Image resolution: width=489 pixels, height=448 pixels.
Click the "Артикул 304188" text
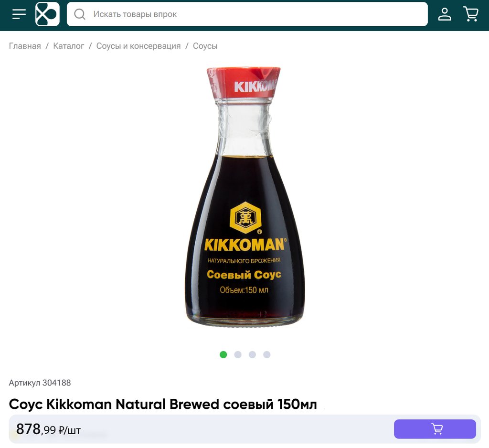[40, 383]
